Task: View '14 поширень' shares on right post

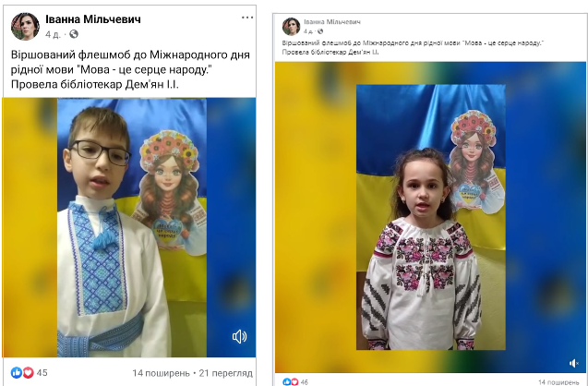Action: coord(558,382)
